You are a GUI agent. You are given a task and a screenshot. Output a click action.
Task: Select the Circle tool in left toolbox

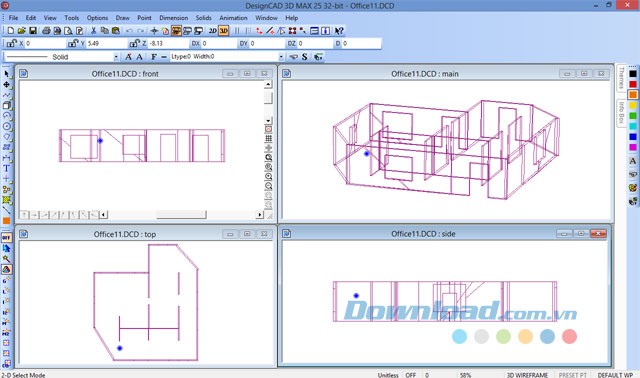7,127
